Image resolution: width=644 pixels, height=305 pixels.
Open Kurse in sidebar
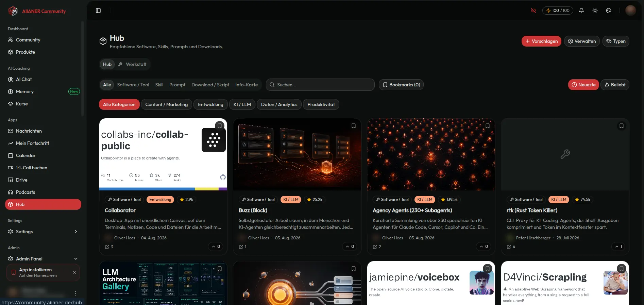click(43, 104)
